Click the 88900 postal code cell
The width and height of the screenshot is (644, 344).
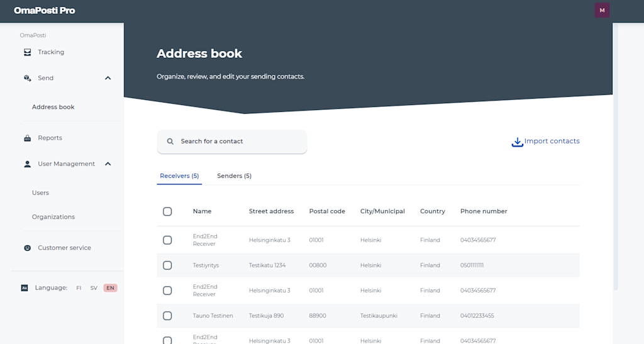[x=318, y=316]
